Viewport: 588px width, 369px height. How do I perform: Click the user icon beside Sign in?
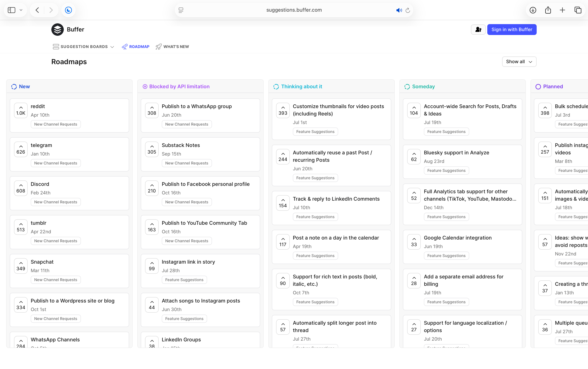478,29
